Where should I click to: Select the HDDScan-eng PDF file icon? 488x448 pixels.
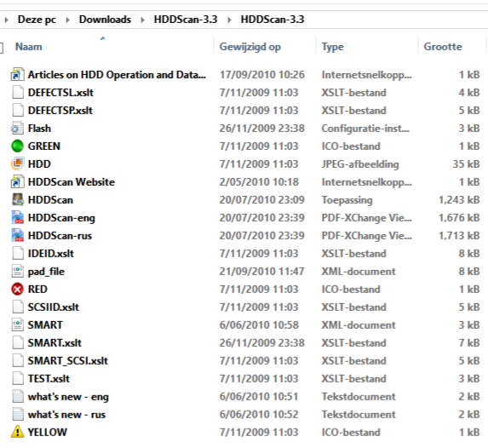17,218
